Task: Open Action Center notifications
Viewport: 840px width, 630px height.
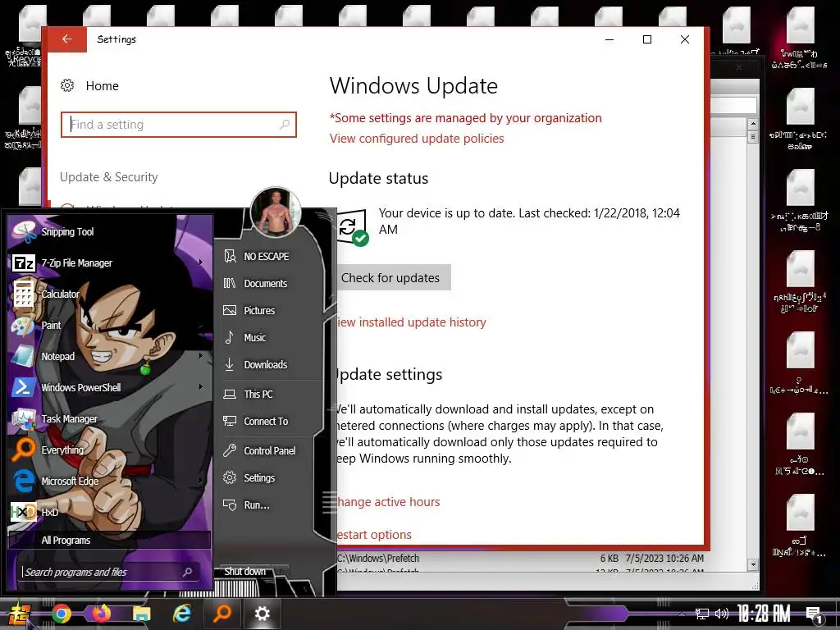Action: click(815, 615)
